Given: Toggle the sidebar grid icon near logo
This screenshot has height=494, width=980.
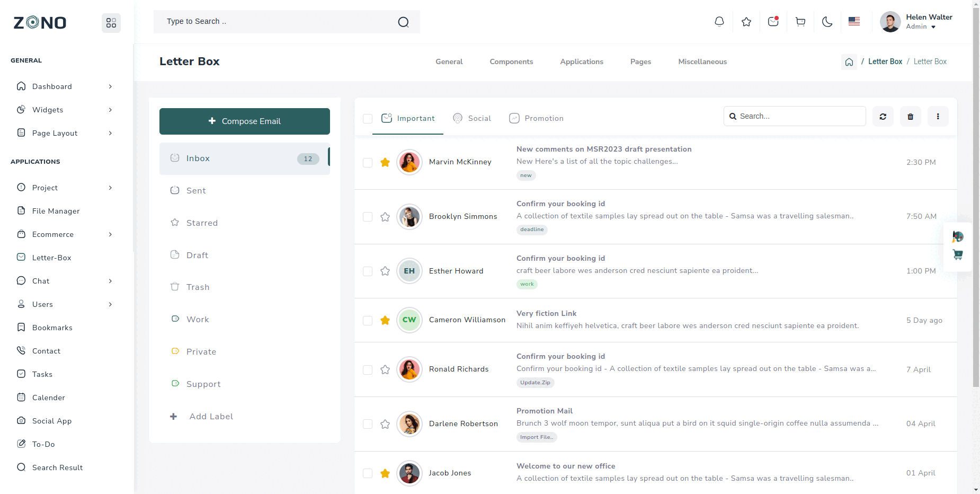Looking at the screenshot, I should (111, 23).
